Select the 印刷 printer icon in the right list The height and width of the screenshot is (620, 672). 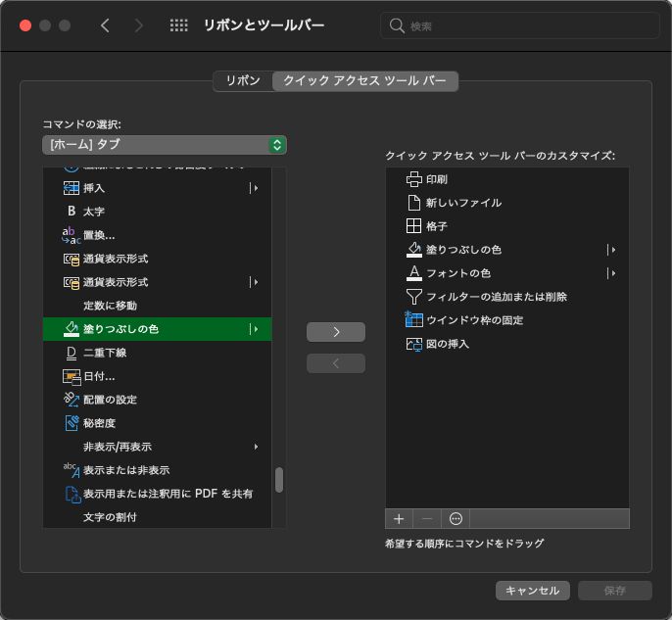(413, 179)
